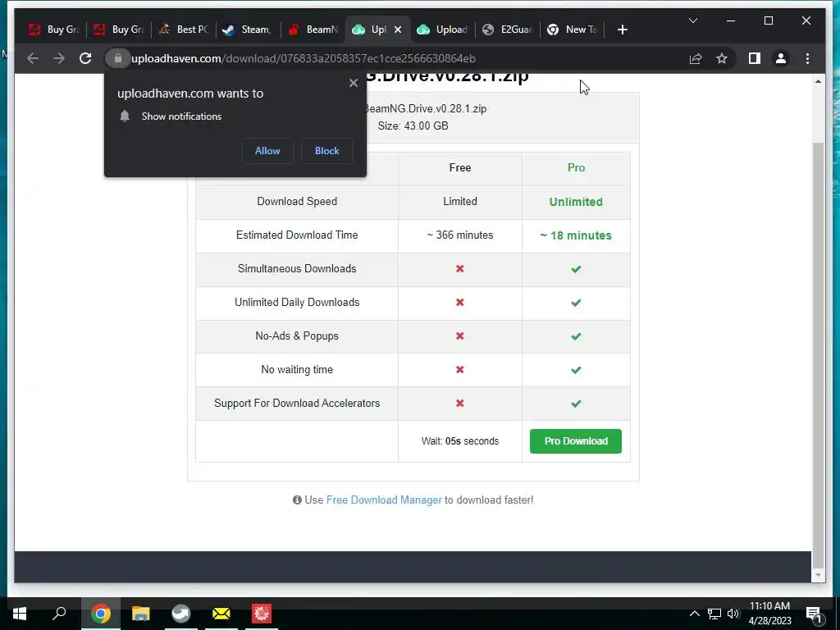The height and width of the screenshot is (630, 840).
Task: Click red X for Download Accelerators
Action: [x=459, y=404]
